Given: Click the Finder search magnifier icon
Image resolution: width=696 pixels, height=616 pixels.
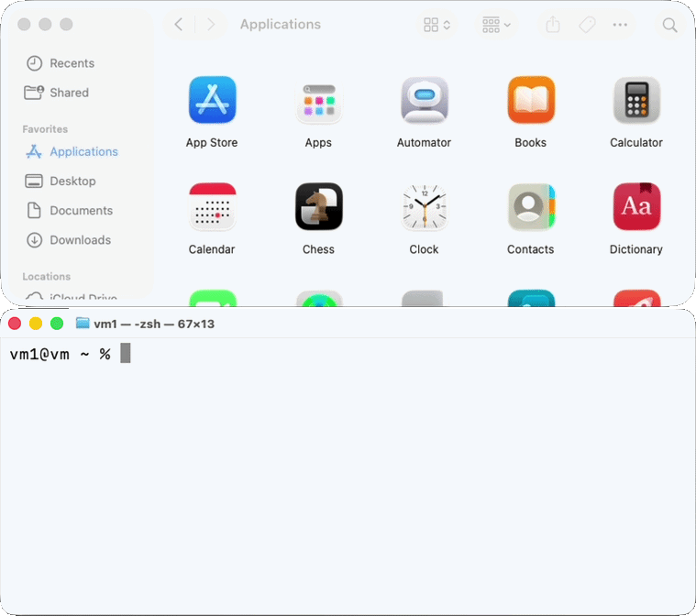Looking at the screenshot, I should click(x=669, y=25).
